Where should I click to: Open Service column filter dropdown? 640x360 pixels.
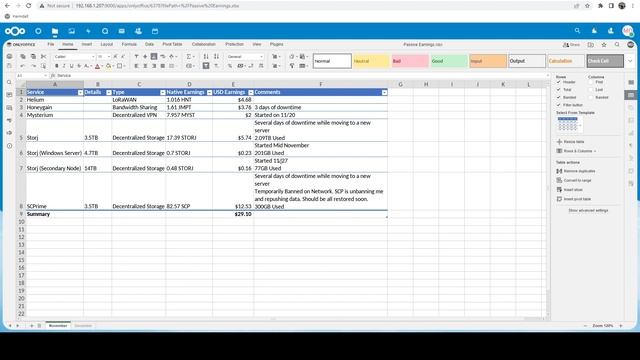[x=80, y=93]
